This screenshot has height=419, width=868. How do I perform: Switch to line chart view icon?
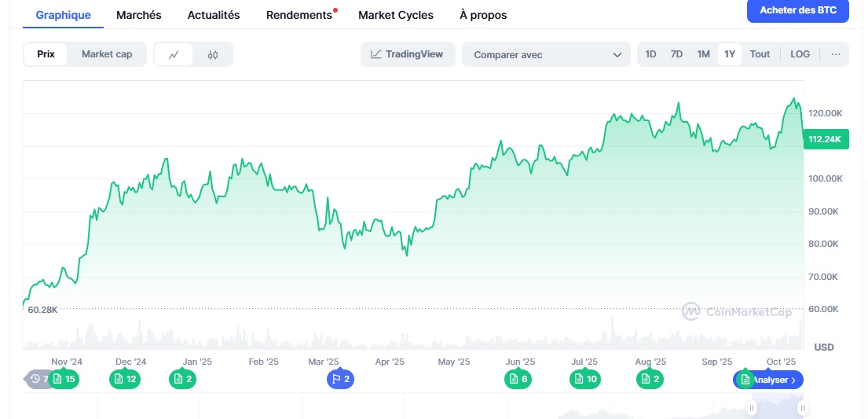(174, 54)
